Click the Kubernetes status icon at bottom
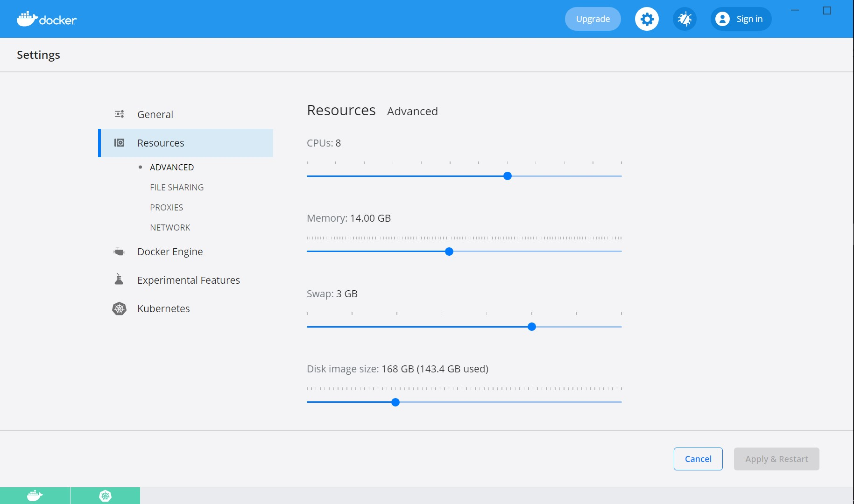This screenshot has width=854, height=504. point(105,496)
